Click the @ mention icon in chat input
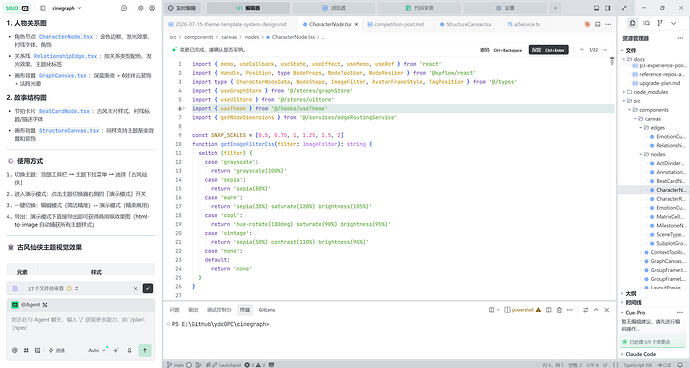This screenshot has width=690, height=368. (x=15, y=350)
